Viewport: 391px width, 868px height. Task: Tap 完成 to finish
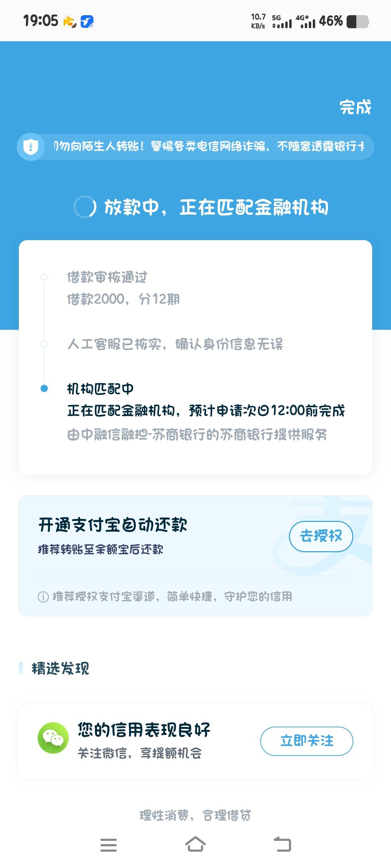point(356,107)
